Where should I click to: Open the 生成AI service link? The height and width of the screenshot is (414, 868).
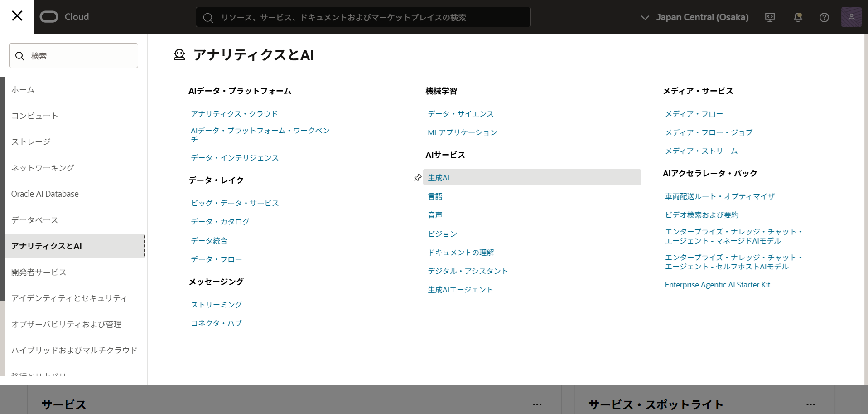439,178
